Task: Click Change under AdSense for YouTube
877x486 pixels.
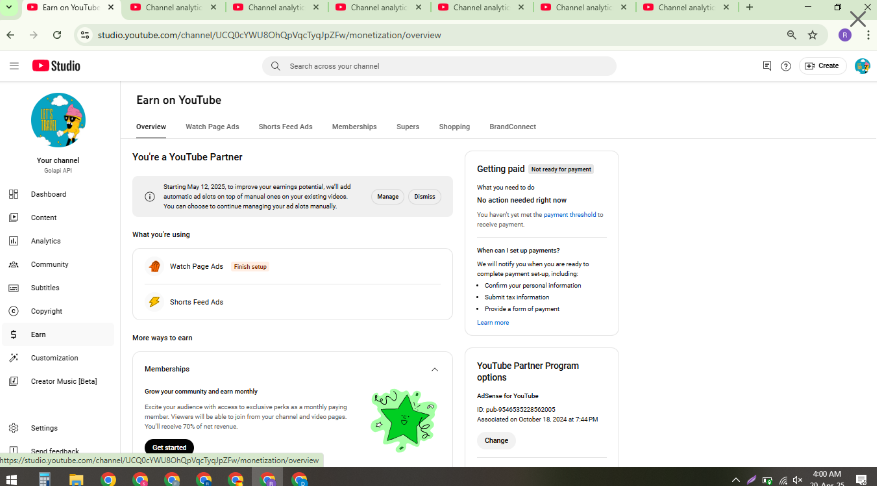Action: click(496, 441)
